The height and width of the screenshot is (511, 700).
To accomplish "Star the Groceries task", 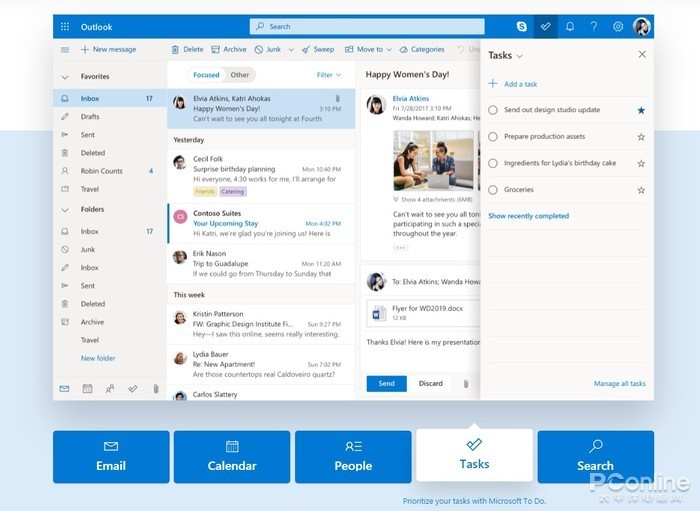I will point(641,190).
